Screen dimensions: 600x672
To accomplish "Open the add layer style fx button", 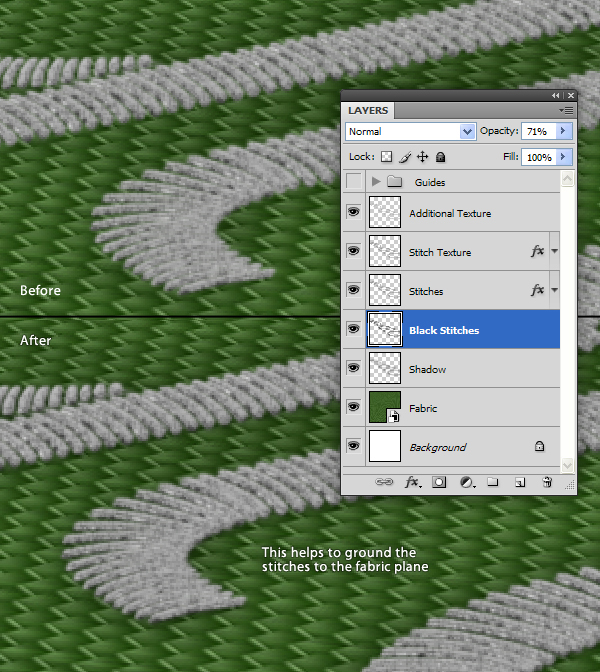I will click(413, 482).
